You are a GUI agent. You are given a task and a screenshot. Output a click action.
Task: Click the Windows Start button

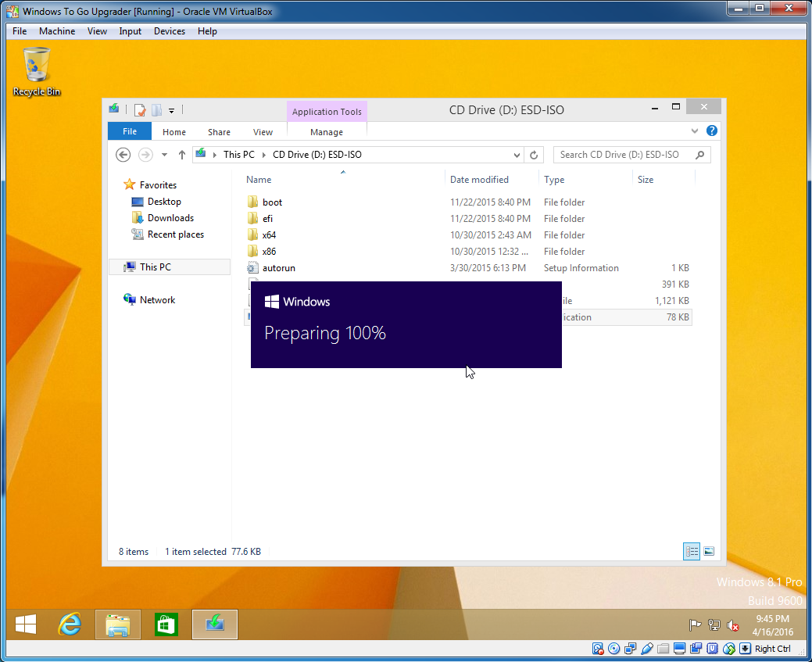[x=25, y=624]
